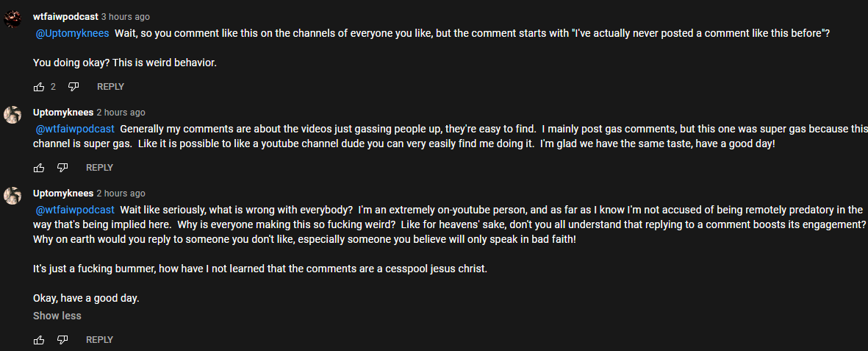This screenshot has height=351, width=868.
Task: Dislike the wtfaiwpodcast comment
Action: (x=73, y=87)
